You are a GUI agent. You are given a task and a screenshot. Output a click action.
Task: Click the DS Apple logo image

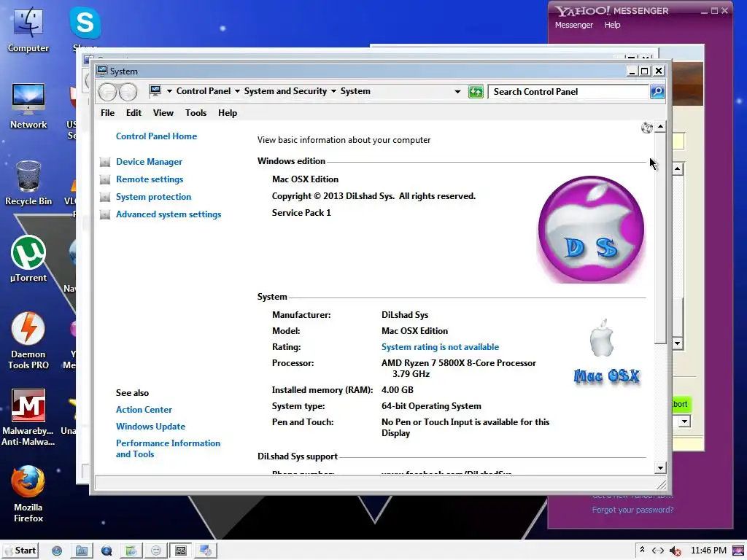coord(591,230)
